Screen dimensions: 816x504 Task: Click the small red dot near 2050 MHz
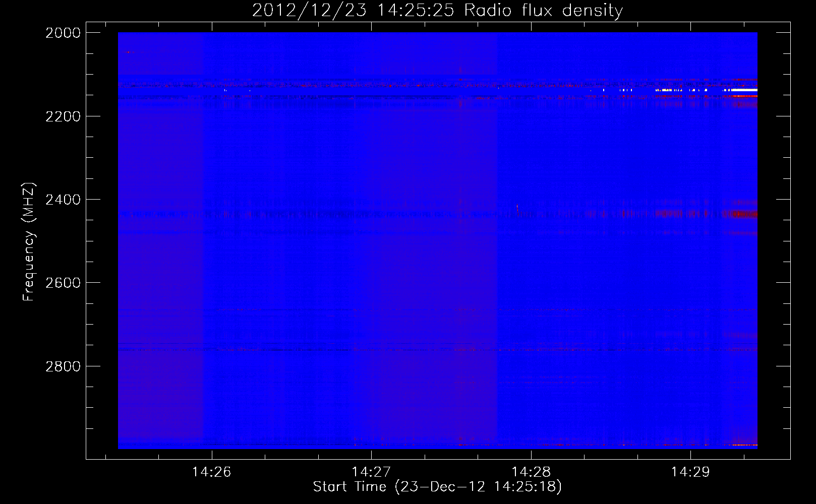[128, 52]
